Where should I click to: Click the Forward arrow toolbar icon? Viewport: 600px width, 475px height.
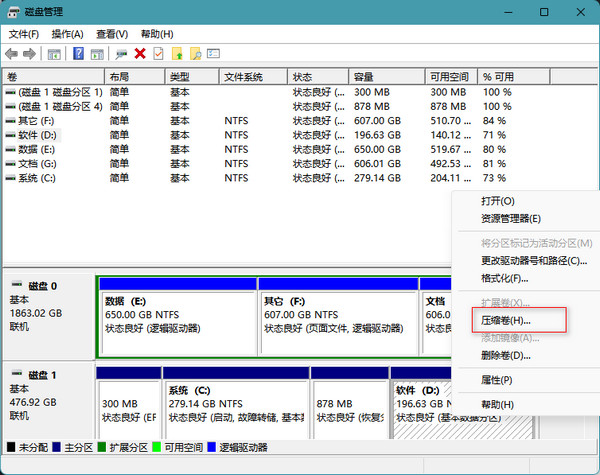point(30,54)
